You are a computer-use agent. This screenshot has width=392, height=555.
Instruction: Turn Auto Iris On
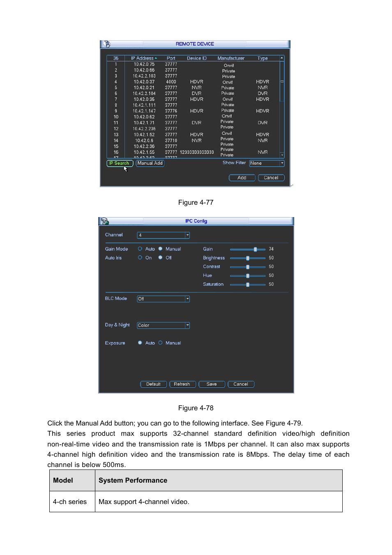[140, 258]
